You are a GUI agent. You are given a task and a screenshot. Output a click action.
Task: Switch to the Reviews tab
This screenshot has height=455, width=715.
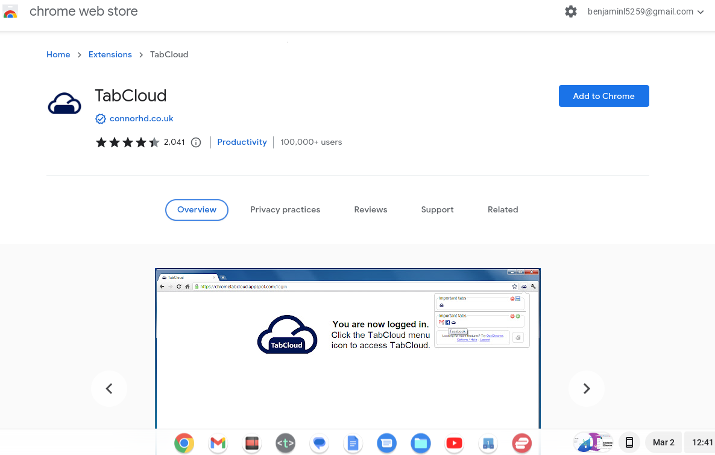(x=371, y=210)
